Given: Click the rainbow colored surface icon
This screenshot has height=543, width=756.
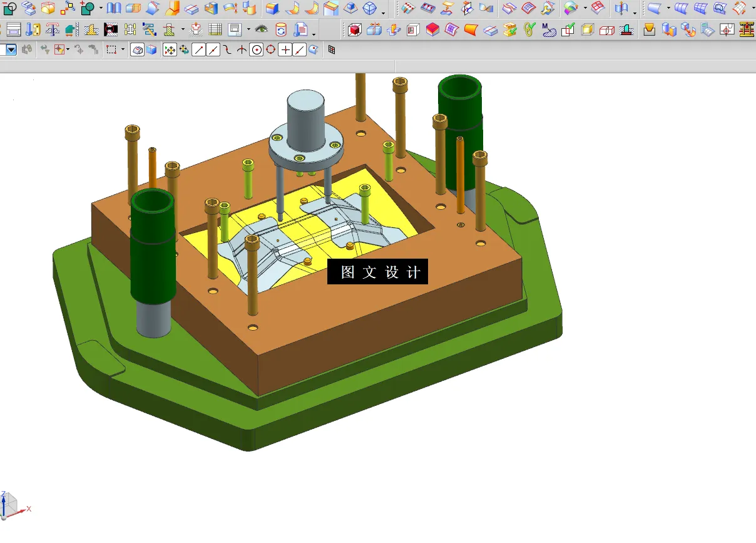Looking at the screenshot, I should (570, 8).
